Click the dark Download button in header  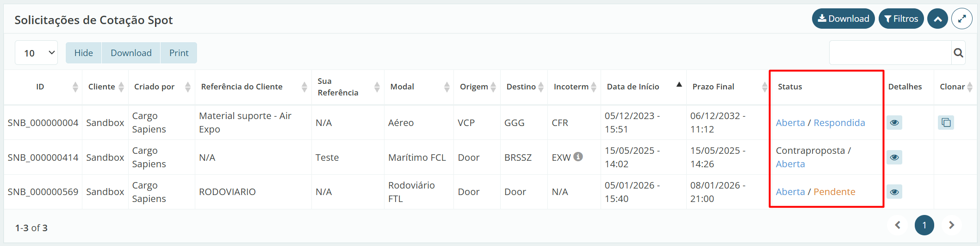click(x=843, y=19)
